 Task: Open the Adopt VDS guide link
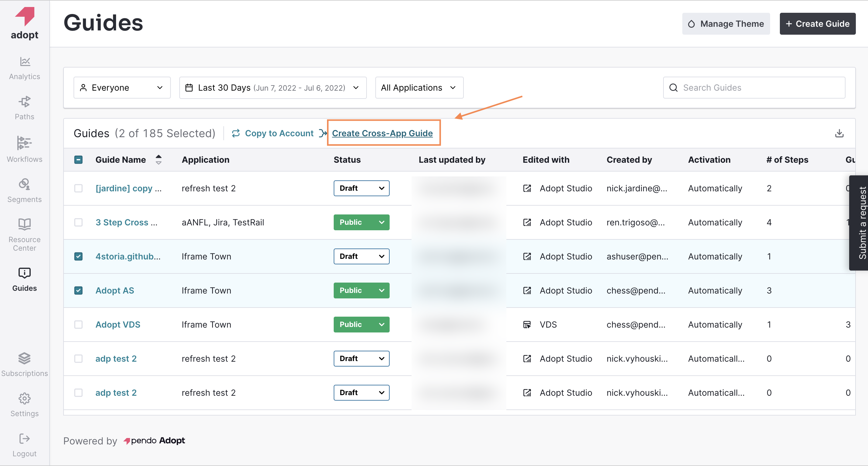(x=118, y=324)
